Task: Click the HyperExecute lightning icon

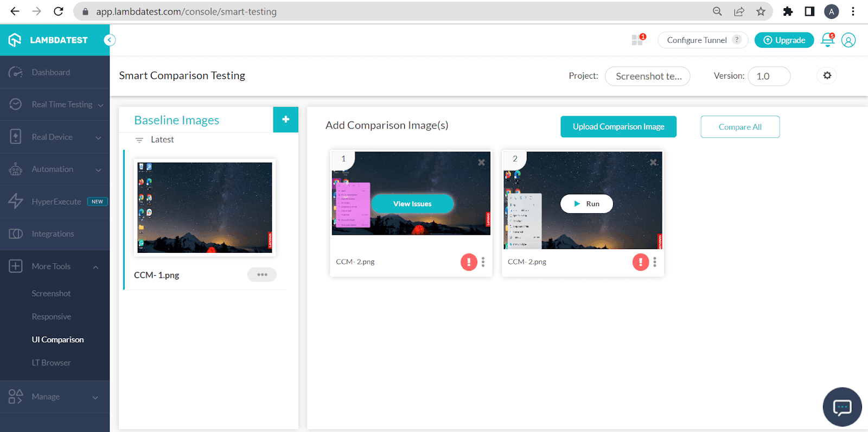Action: point(16,201)
